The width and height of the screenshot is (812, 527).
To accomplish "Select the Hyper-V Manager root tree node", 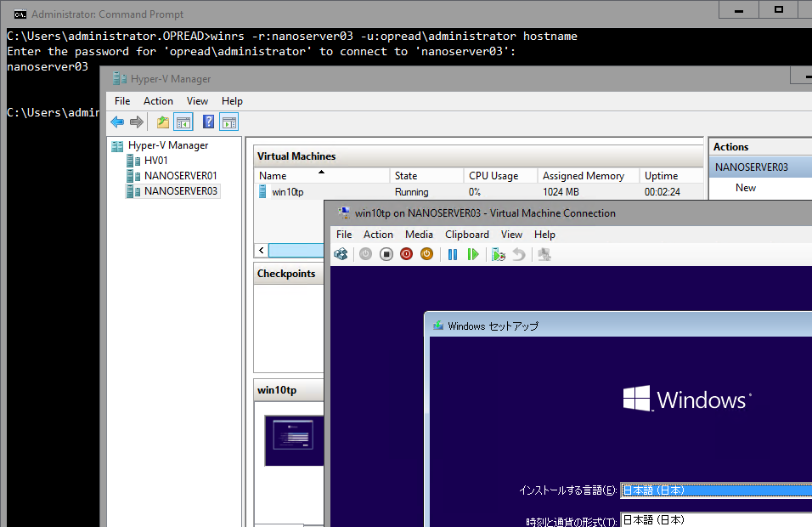I will (x=168, y=145).
